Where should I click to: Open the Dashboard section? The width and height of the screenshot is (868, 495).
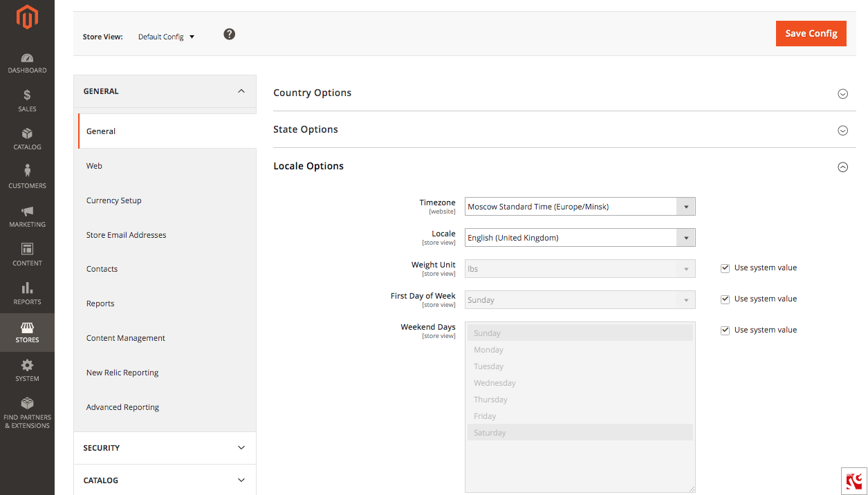pyautogui.click(x=27, y=63)
